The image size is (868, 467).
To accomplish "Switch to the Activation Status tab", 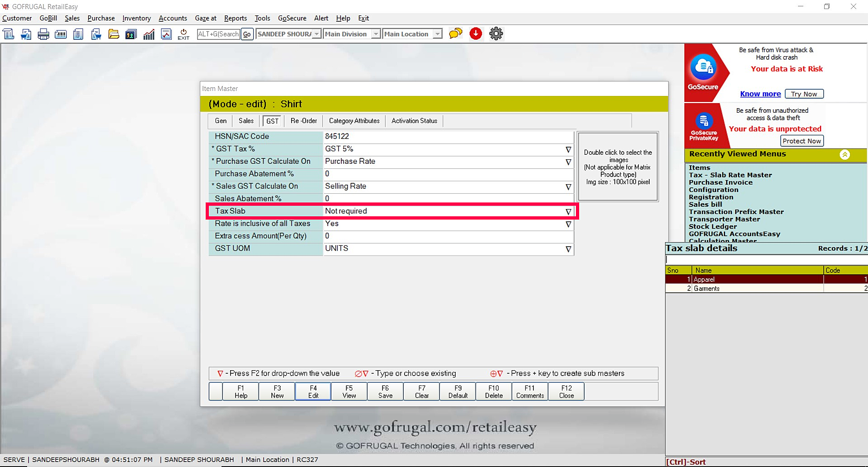I will click(x=415, y=121).
